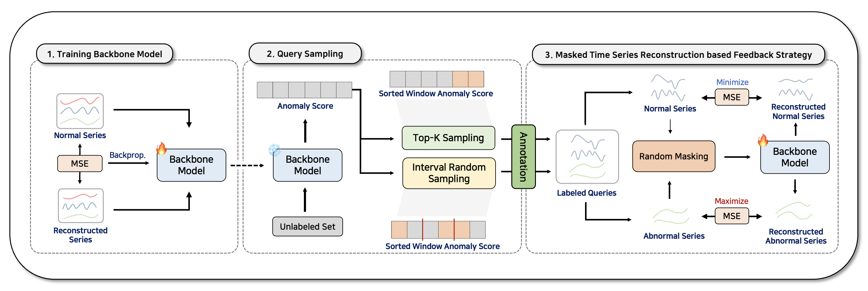Click the 'Maximize' label
This screenshot has width=868, height=291.
(x=732, y=201)
